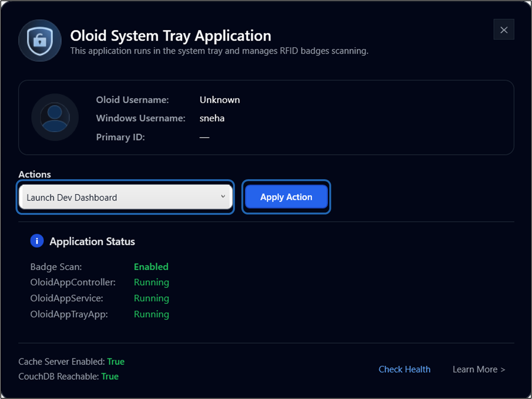Image resolution: width=532 pixels, height=399 pixels.
Task: Click the Windows username value sneha
Action: pyautogui.click(x=212, y=118)
